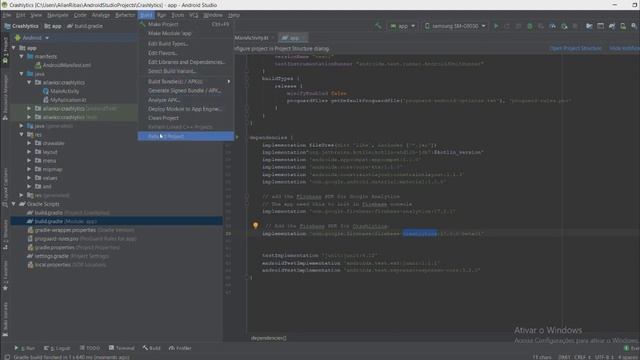
Task: Click the Event Log button
Action: (631, 348)
